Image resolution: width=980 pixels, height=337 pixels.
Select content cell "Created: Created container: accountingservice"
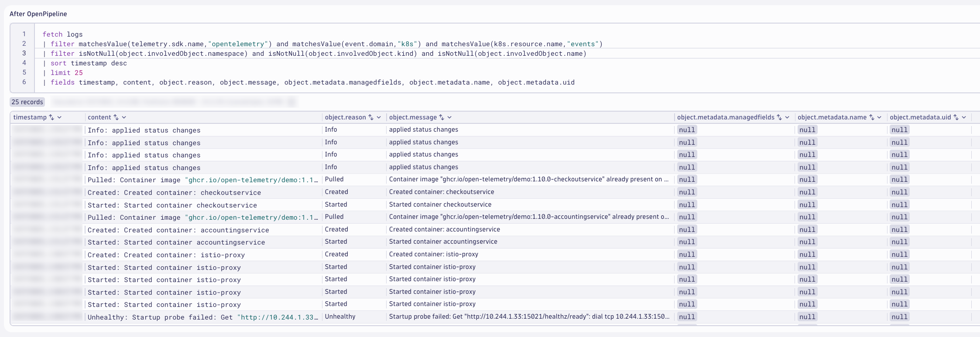pyautogui.click(x=178, y=230)
